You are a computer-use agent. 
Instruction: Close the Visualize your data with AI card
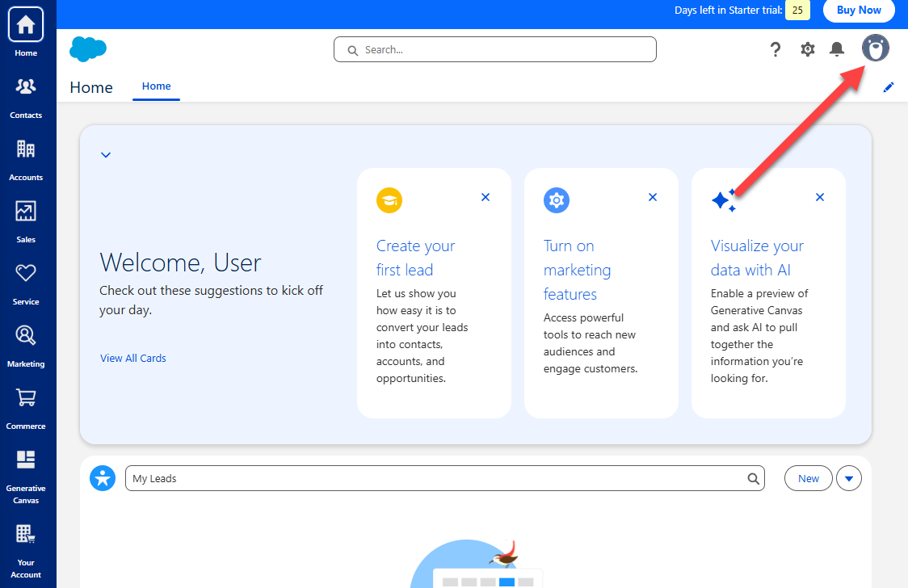coord(820,197)
